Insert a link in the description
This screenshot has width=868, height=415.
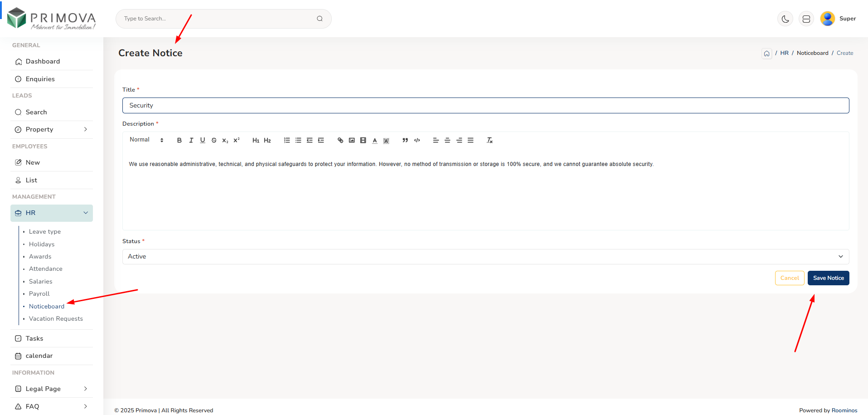(340, 141)
